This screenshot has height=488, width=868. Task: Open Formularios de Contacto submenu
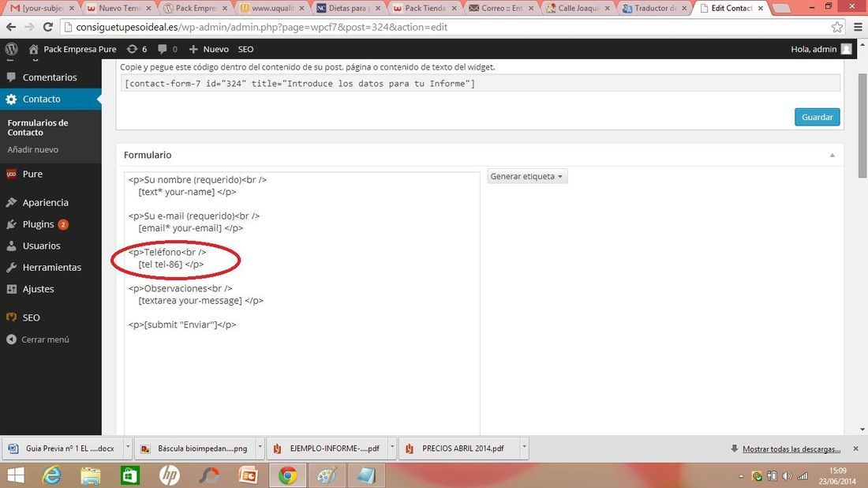38,127
